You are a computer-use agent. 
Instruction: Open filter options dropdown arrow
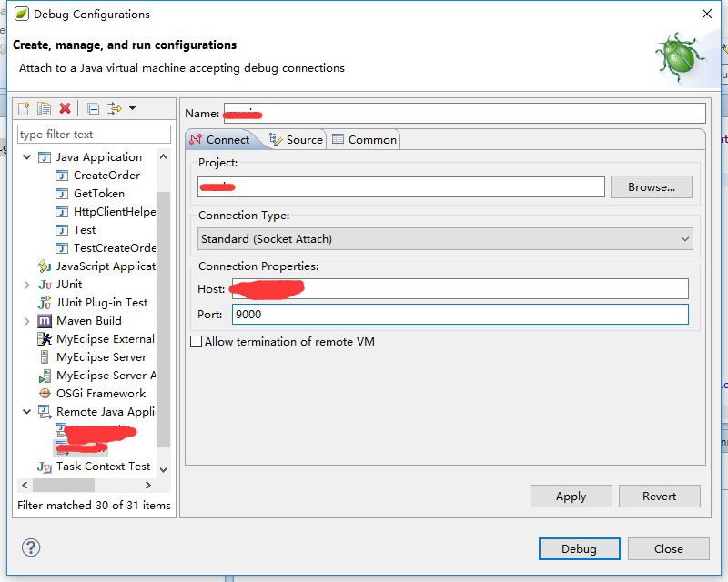(x=132, y=108)
